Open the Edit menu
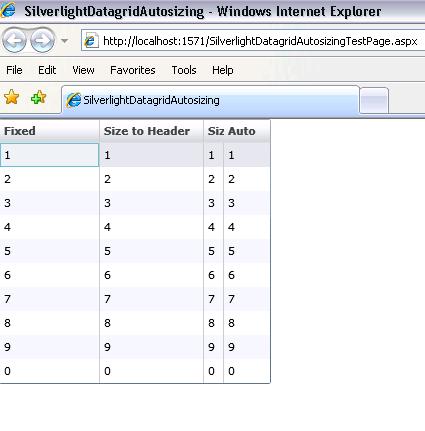Image resolution: width=425 pixels, height=431 pixels. pos(47,70)
